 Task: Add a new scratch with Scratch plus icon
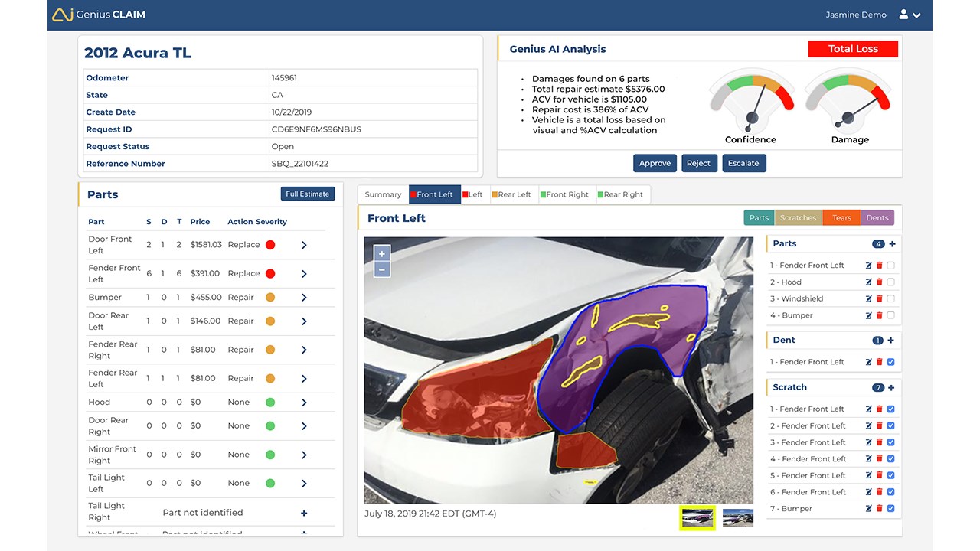point(891,388)
